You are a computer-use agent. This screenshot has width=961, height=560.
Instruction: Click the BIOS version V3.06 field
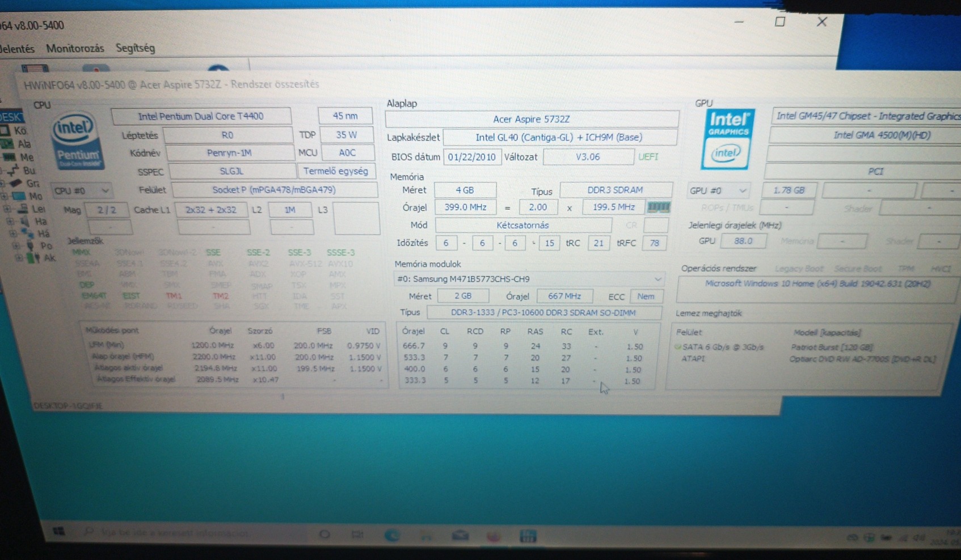[588, 156]
